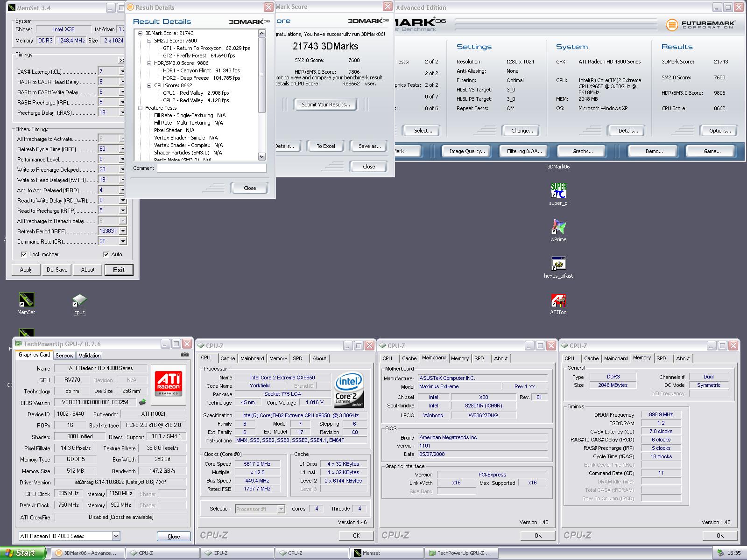
Task: Click the ATI Radeon logo in GPU-Z
Action: [169, 384]
